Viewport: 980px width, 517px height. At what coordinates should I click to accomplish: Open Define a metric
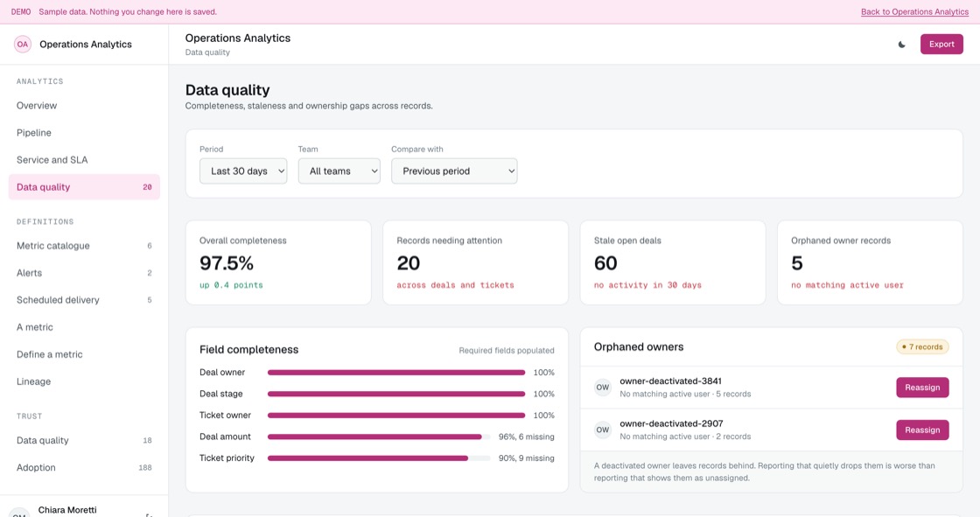click(84, 354)
